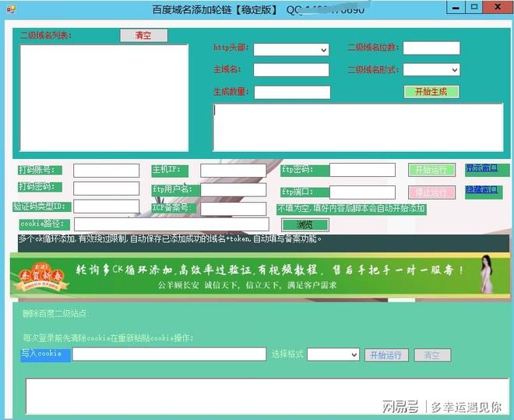Click the 生成数量 input field
514x420 pixels.
(x=292, y=93)
